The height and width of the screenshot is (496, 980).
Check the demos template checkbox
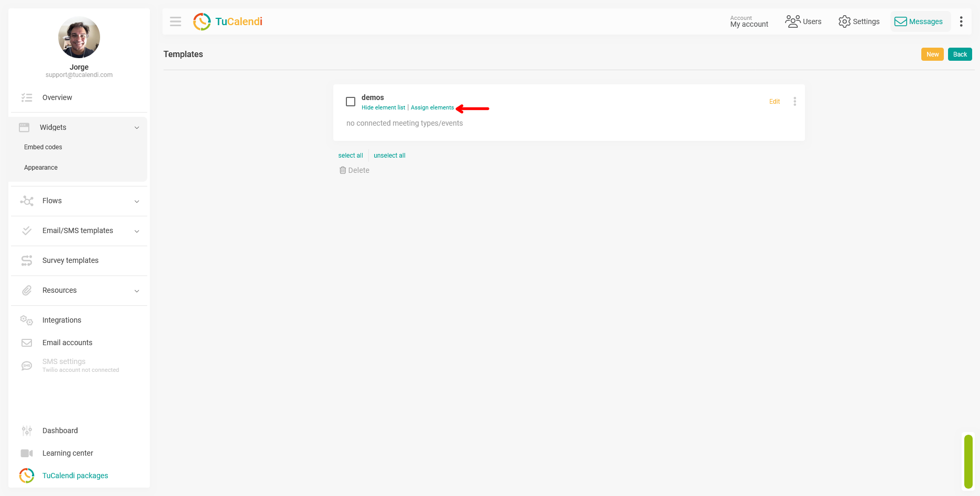pyautogui.click(x=351, y=102)
